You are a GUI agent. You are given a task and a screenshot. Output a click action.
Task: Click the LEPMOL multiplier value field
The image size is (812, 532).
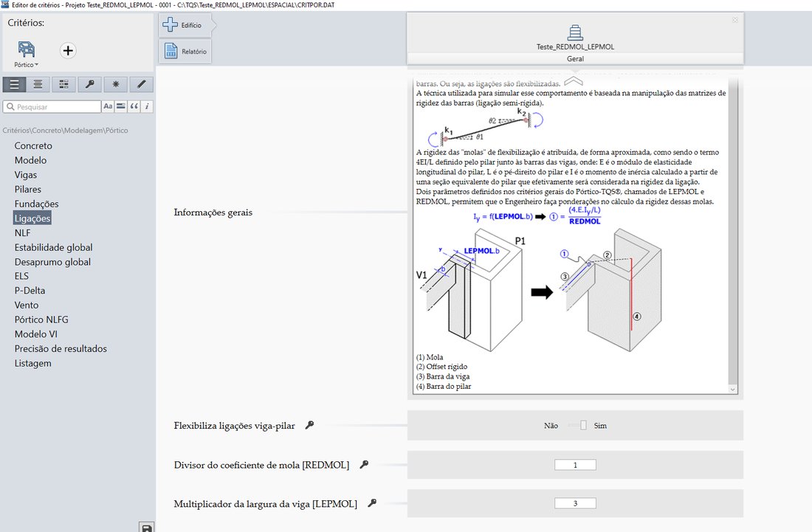click(575, 503)
